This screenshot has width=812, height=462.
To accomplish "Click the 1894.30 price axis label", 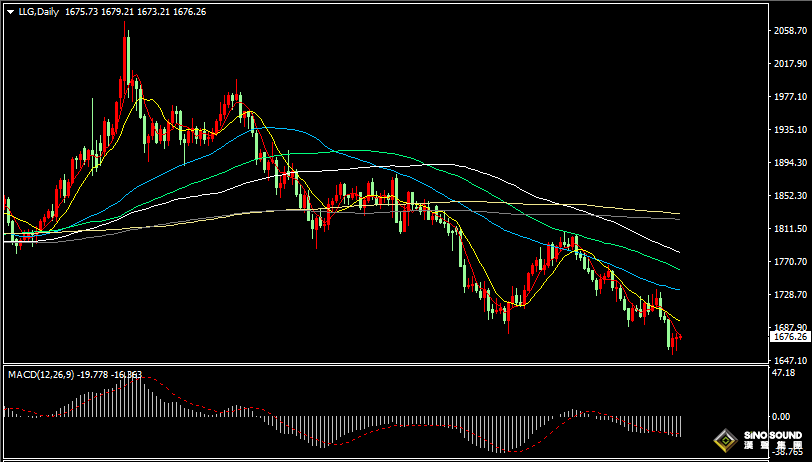I will (789, 162).
